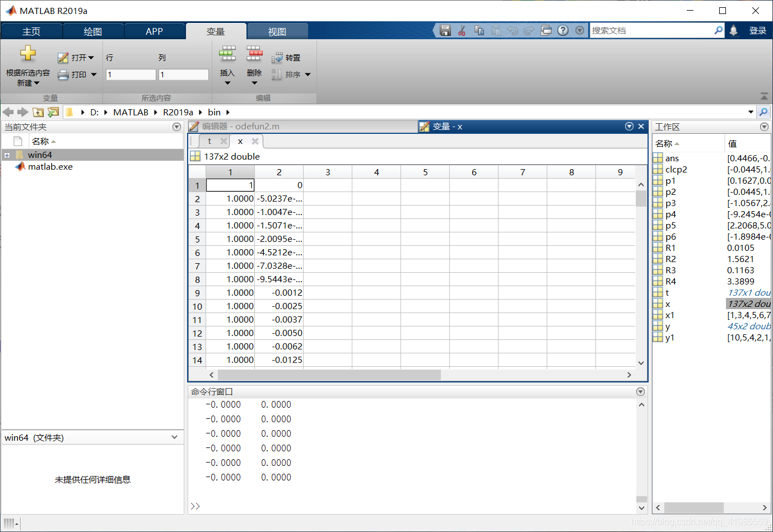Click the Cut scissors icon
This screenshot has width=773, height=532.
pyautogui.click(x=462, y=31)
